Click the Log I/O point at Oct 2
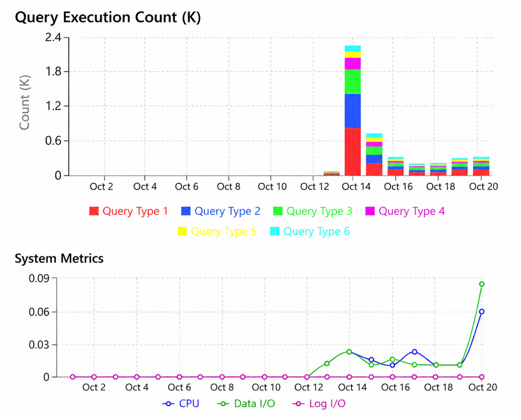 [94, 377]
